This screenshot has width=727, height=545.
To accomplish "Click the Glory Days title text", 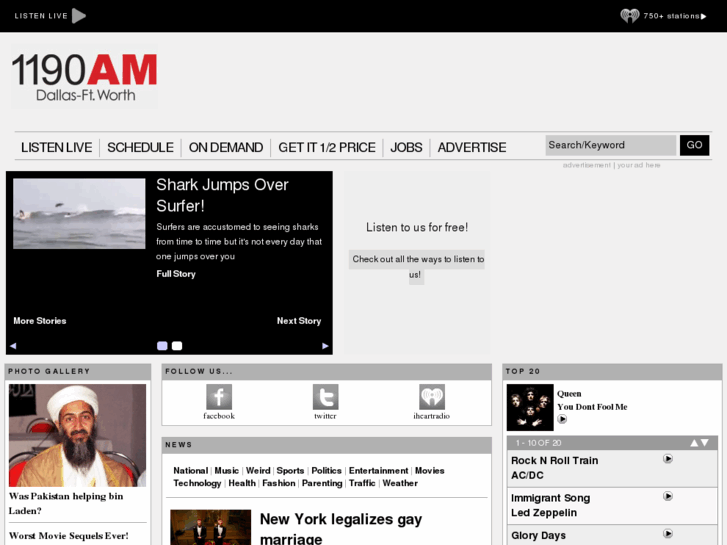I will [538, 536].
